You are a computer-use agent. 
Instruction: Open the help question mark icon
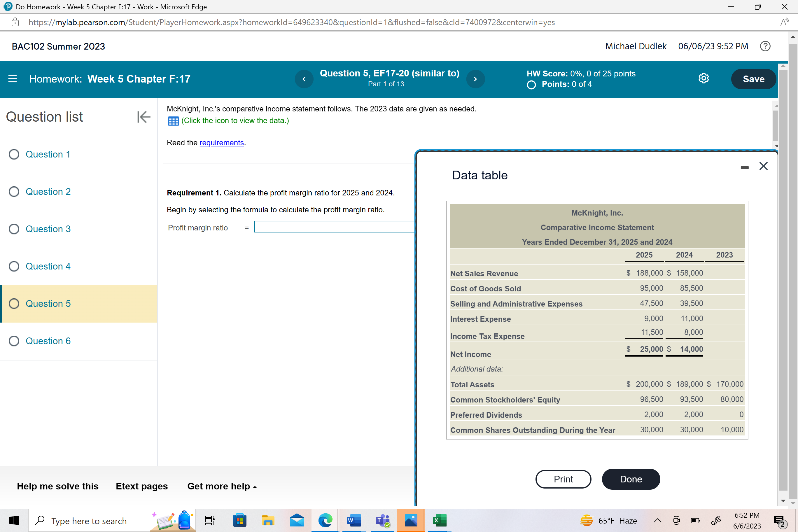pyautogui.click(x=765, y=46)
